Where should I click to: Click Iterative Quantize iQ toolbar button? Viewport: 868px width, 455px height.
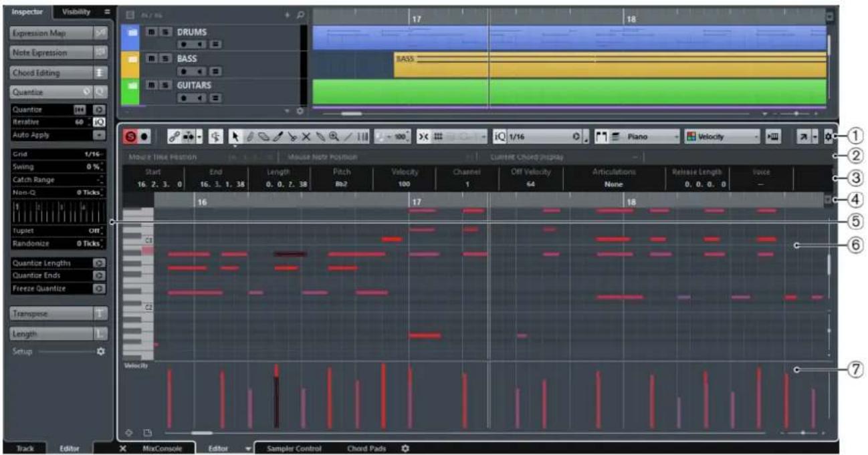click(x=500, y=136)
